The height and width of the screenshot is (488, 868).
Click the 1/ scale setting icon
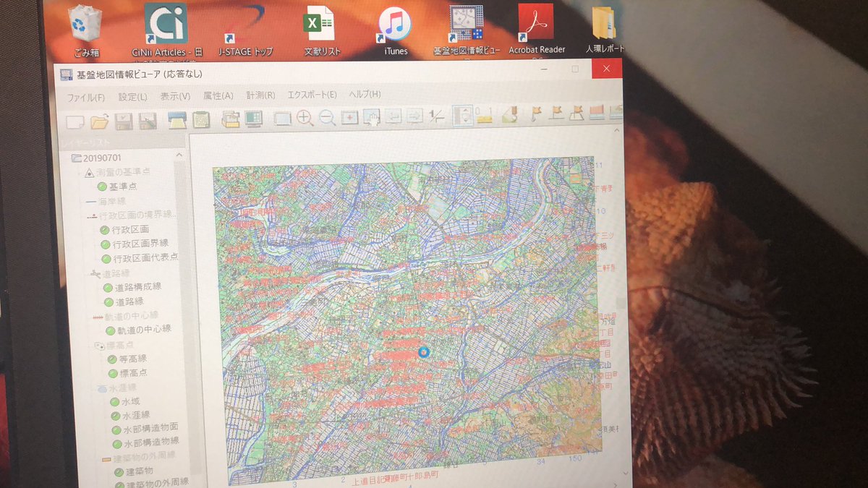click(436, 116)
